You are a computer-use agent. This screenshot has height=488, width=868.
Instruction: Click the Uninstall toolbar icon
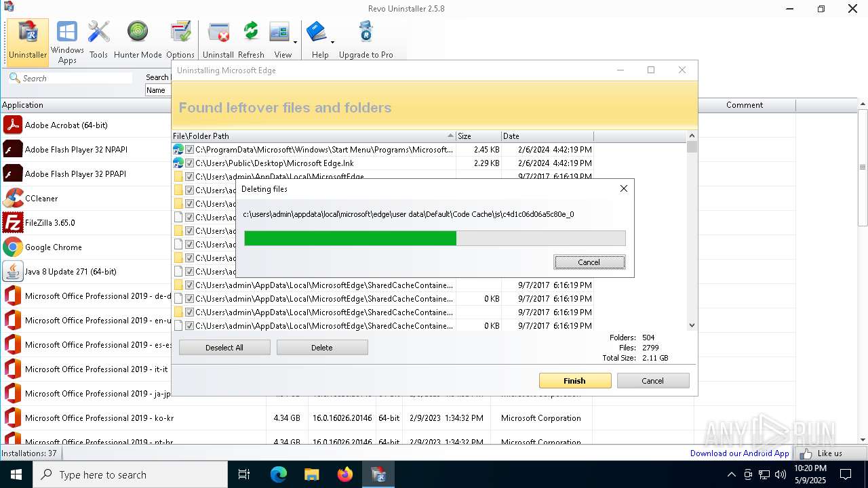pyautogui.click(x=218, y=41)
